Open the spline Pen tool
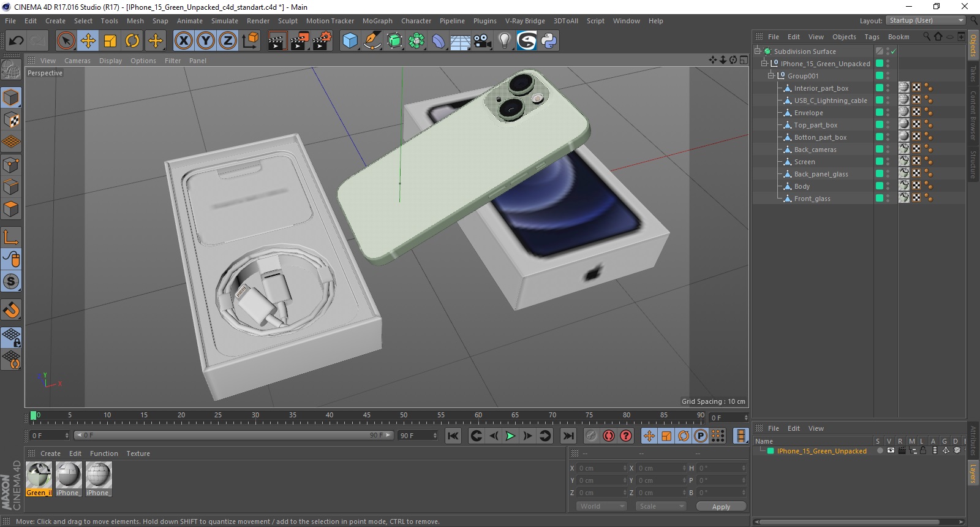 pyautogui.click(x=372, y=41)
